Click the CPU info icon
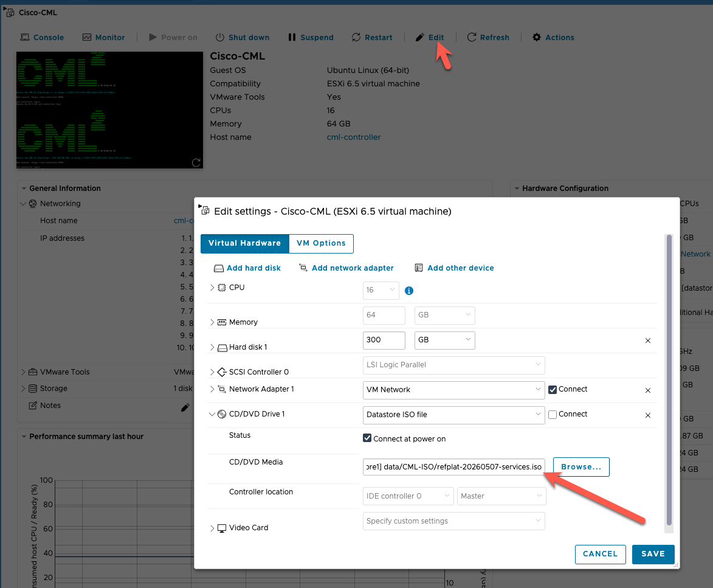 coord(409,291)
